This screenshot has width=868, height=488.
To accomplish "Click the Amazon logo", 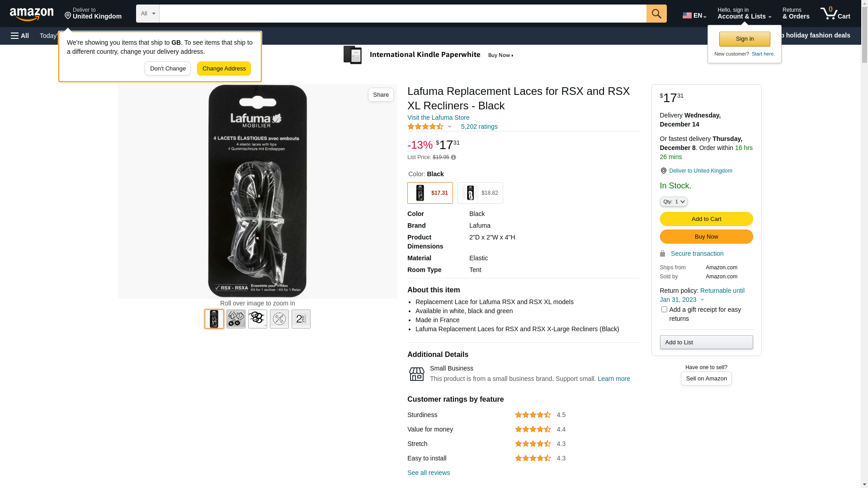I will 32,14.
